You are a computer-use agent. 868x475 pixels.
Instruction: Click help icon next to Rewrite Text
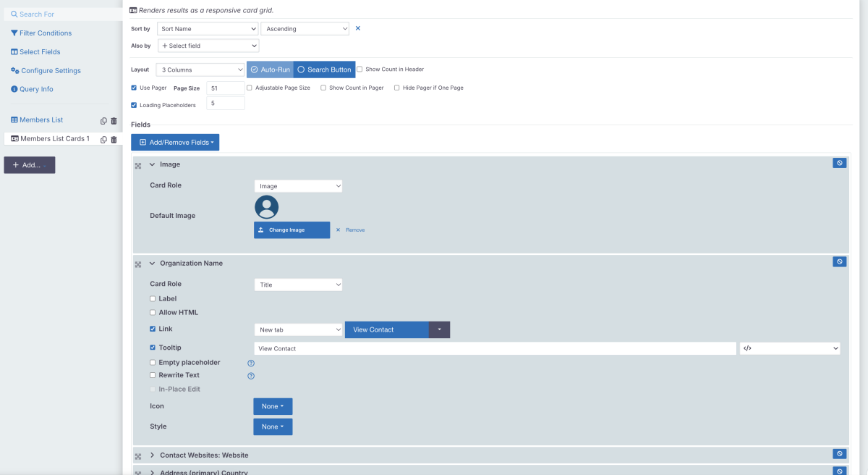tap(251, 376)
